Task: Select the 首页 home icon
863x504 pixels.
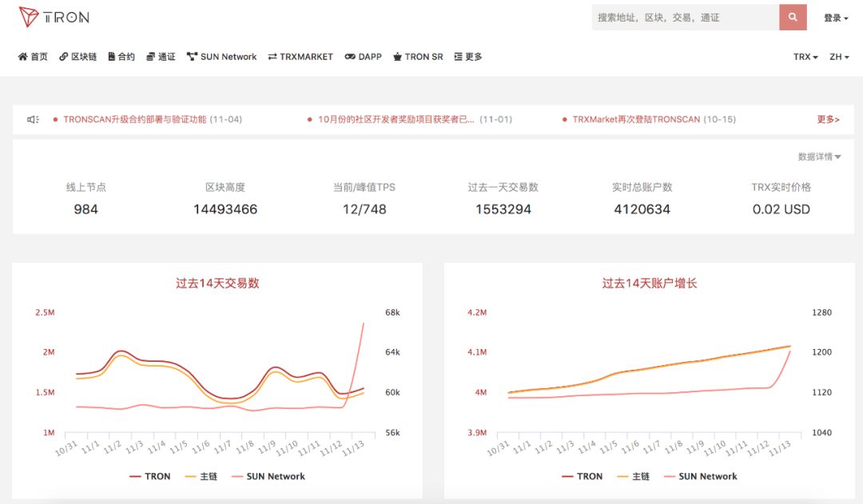Action: pos(22,56)
